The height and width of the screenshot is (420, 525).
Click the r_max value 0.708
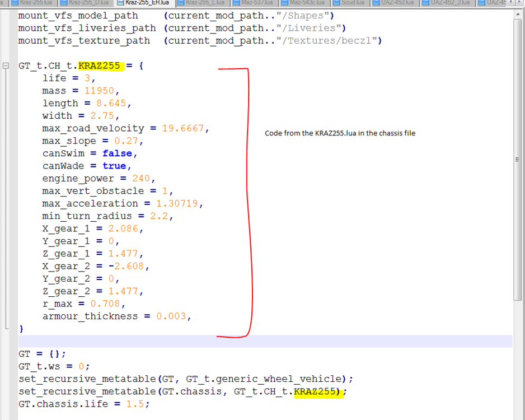[105, 304]
